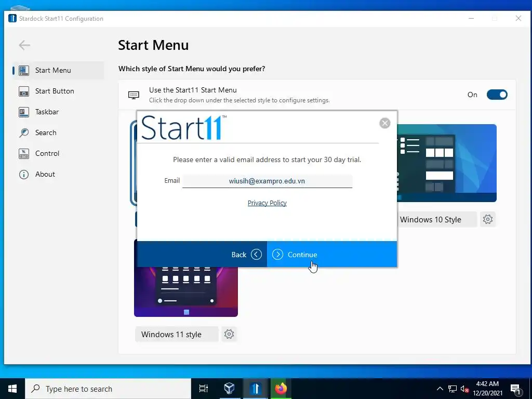Open VirtualBox cube icon on taskbar

pos(229,389)
